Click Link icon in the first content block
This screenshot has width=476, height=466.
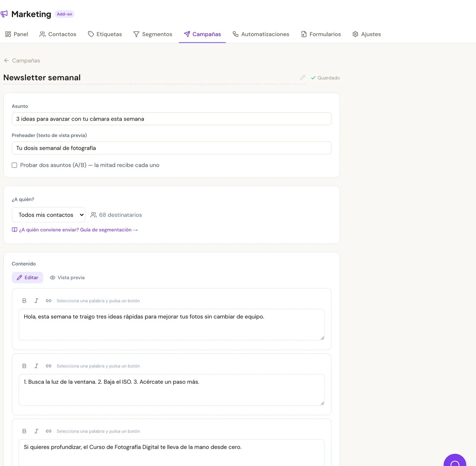tap(48, 301)
